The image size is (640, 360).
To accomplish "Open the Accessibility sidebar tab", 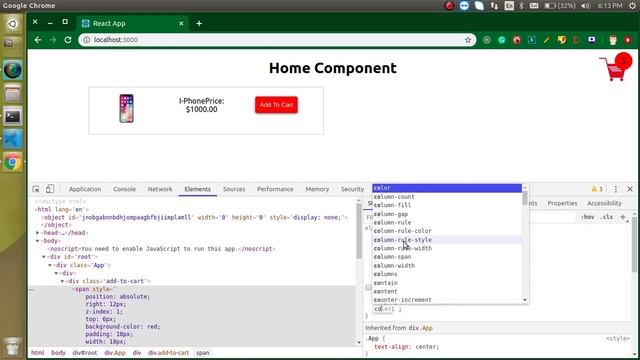I will click(604, 203).
